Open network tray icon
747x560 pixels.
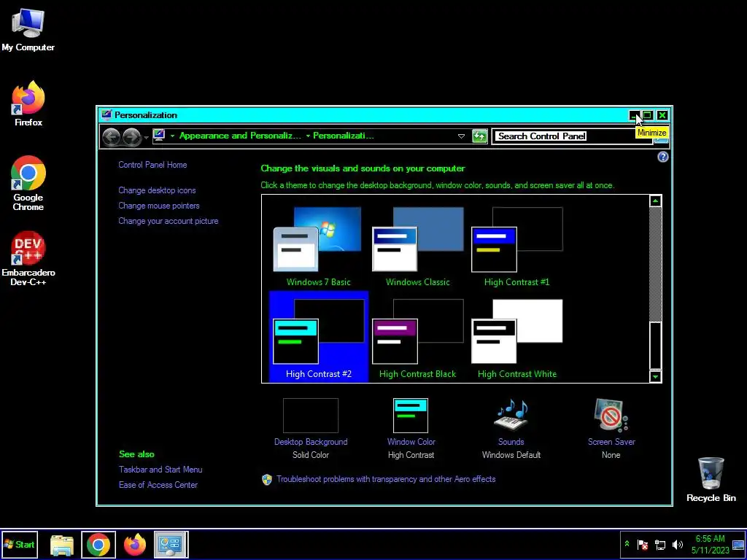[659, 544]
